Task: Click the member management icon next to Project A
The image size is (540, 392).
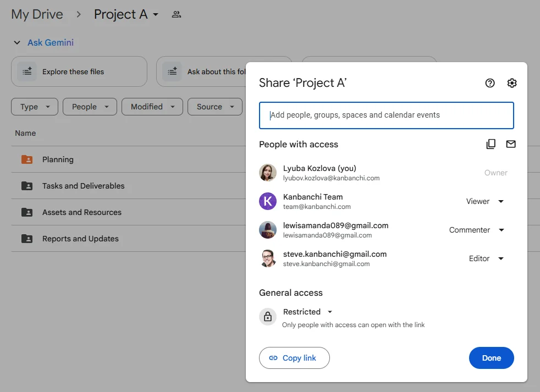Action: [x=176, y=14]
